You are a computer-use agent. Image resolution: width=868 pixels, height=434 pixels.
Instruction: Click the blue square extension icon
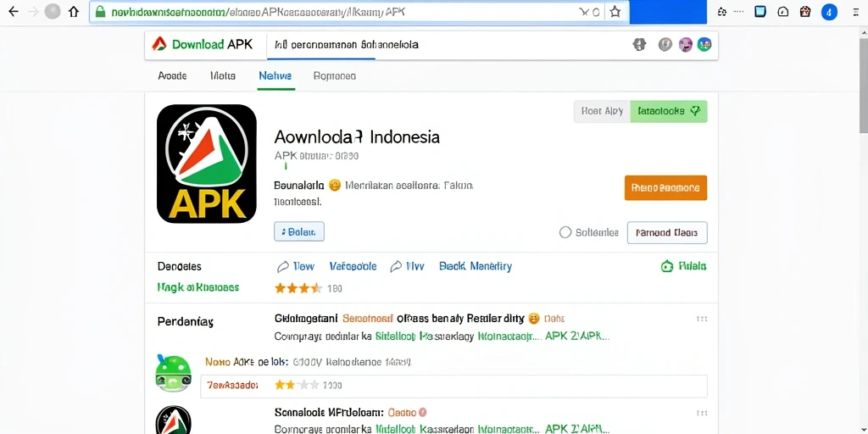coord(760,12)
